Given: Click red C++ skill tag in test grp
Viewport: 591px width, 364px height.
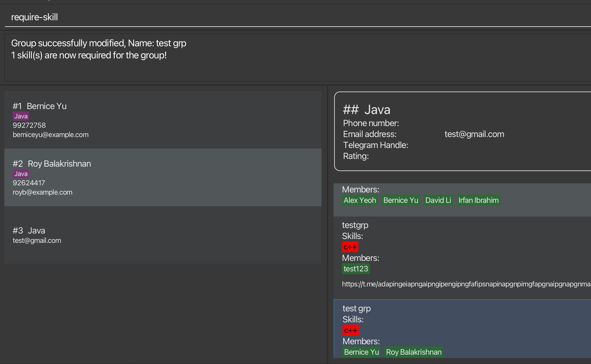Looking at the screenshot, I should [x=350, y=330].
